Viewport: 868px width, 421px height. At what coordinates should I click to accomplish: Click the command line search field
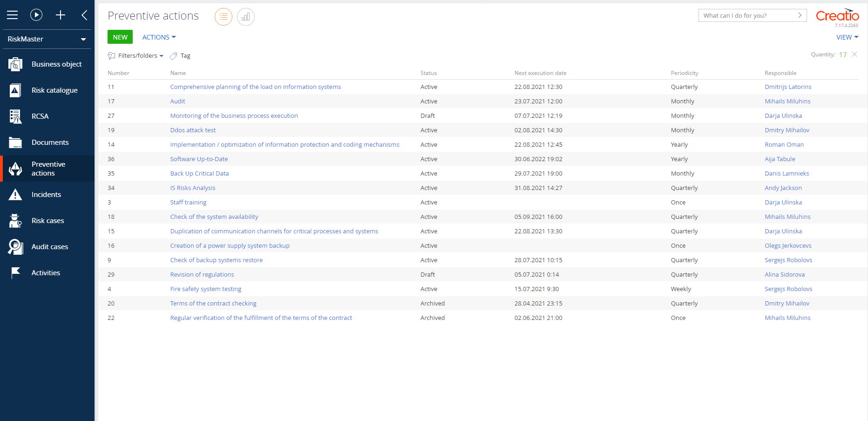coord(747,15)
